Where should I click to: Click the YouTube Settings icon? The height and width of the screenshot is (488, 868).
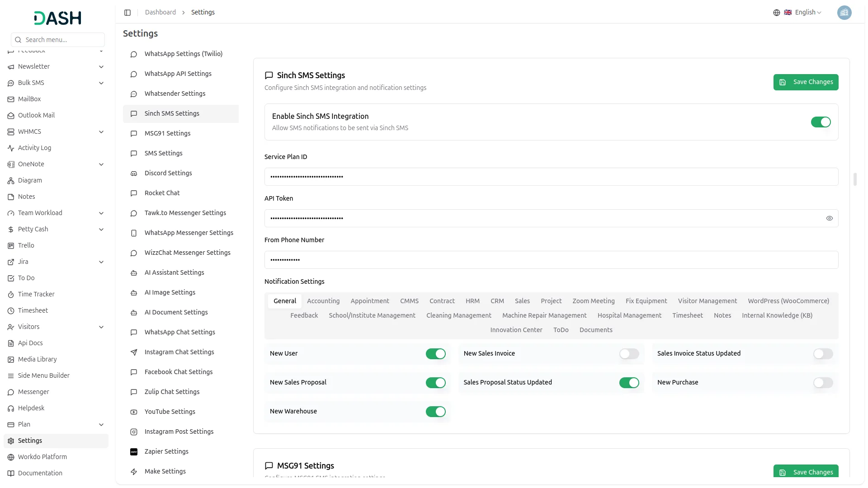pos(134,412)
